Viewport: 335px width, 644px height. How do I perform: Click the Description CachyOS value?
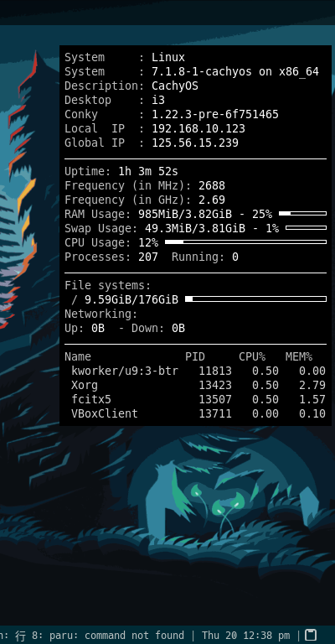[175, 86]
